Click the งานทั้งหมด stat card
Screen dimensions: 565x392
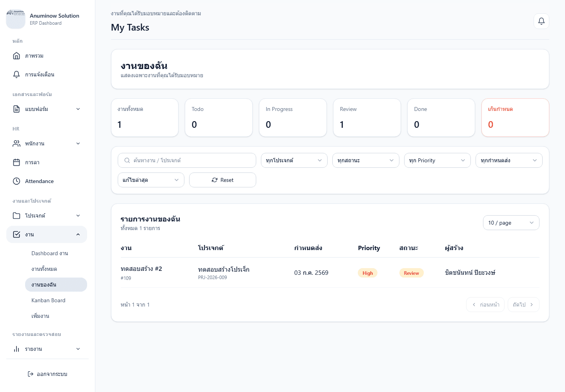tap(145, 118)
